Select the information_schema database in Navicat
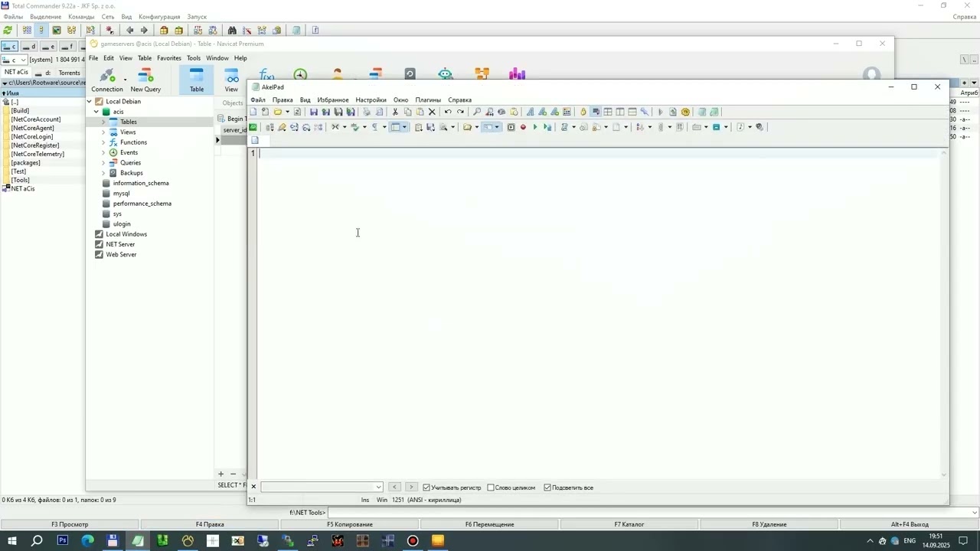 (141, 183)
